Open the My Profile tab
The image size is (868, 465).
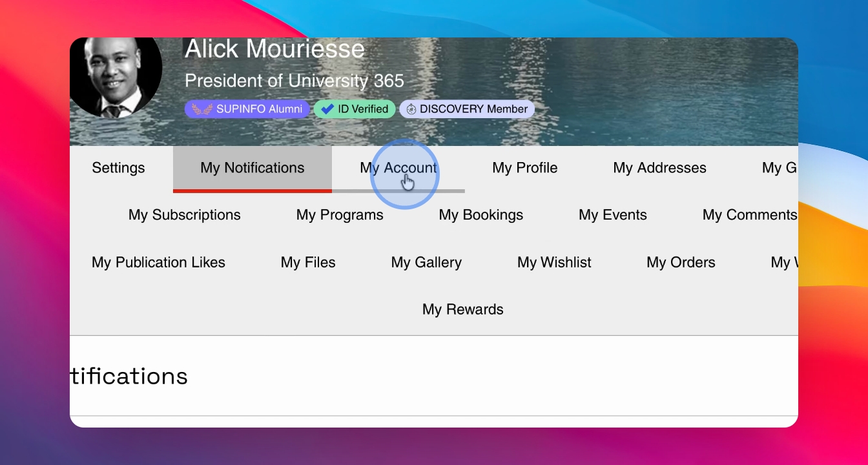(x=525, y=168)
